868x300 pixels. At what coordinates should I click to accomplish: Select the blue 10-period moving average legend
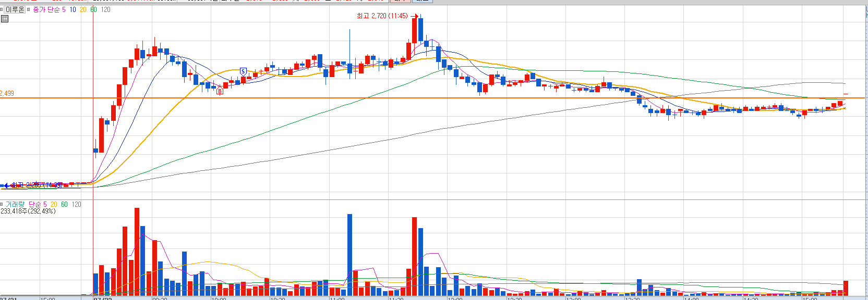[x=73, y=9]
